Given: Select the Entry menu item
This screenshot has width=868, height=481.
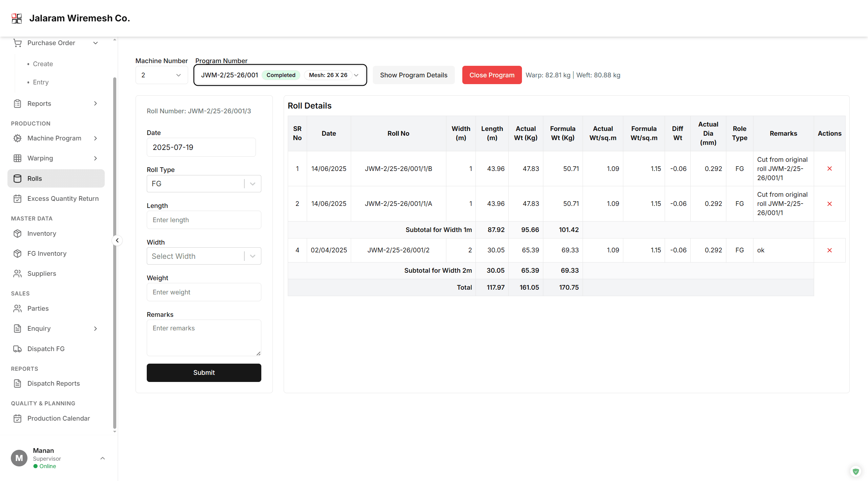Looking at the screenshot, I should point(40,82).
